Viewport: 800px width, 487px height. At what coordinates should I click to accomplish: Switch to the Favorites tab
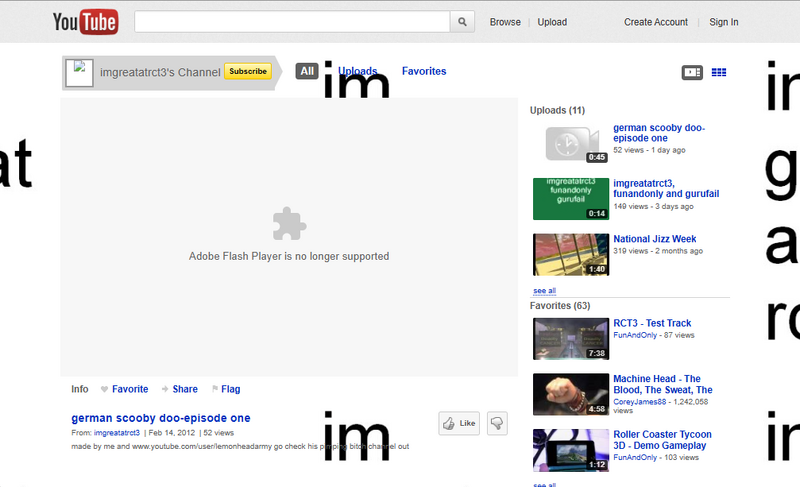(x=424, y=71)
